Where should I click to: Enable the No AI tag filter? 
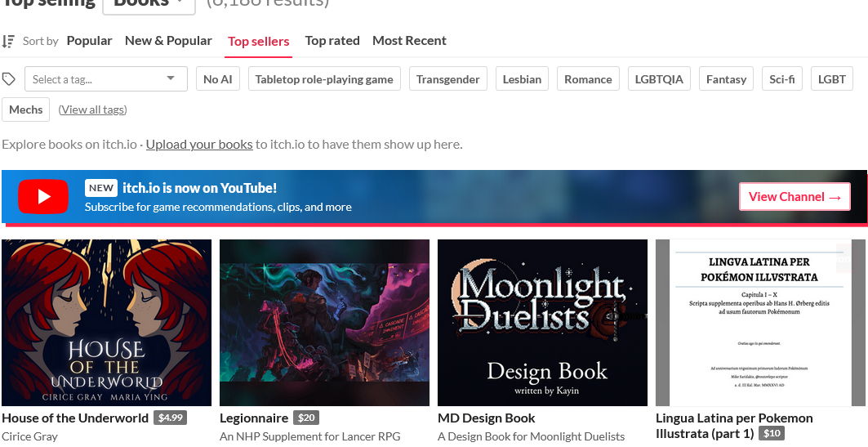click(218, 79)
